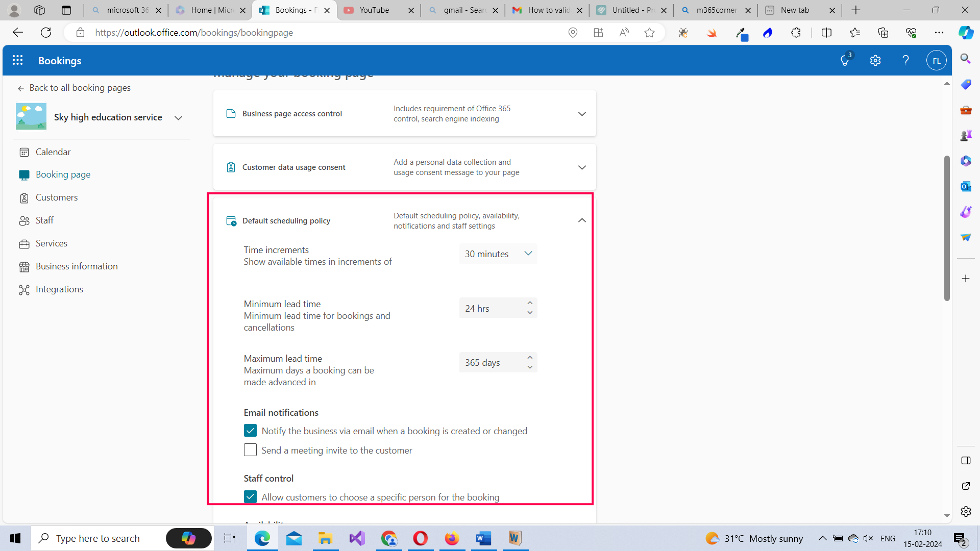Select Customers in the Bookings sidebar
This screenshot has width=980, height=551.
[x=56, y=197]
